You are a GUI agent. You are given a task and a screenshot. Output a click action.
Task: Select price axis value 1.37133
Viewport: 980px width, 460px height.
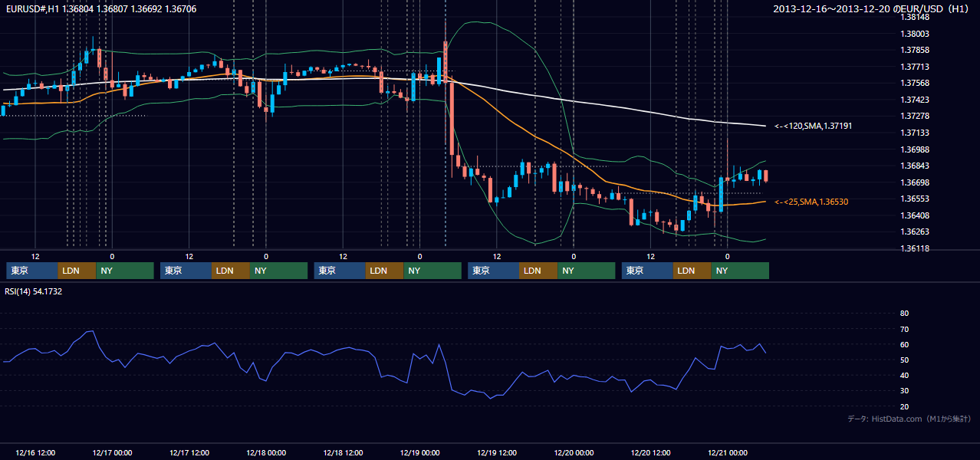pyautogui.click(x=915, y=133)
